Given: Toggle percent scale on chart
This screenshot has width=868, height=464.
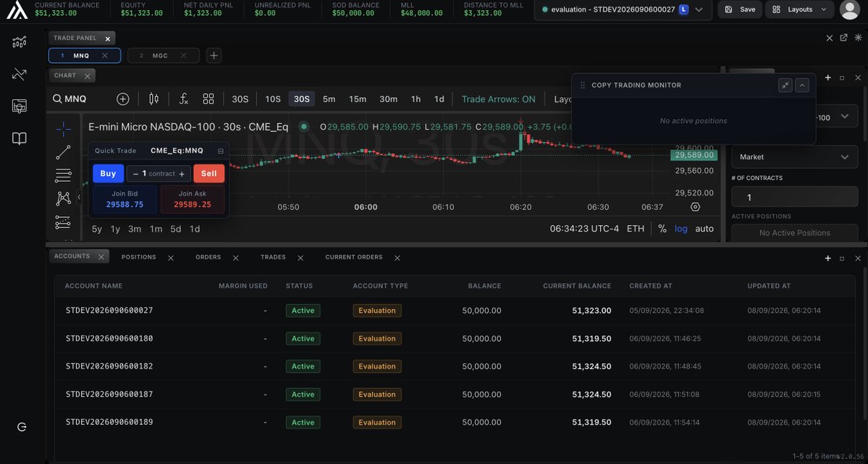Looking at the screenshot, I should pos(662,229).
